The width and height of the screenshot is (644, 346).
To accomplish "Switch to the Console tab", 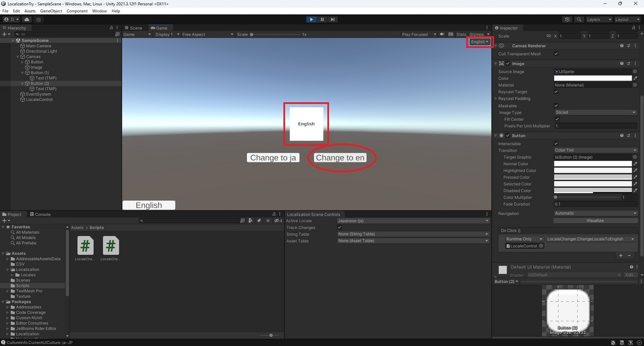I will click(40, 214).
